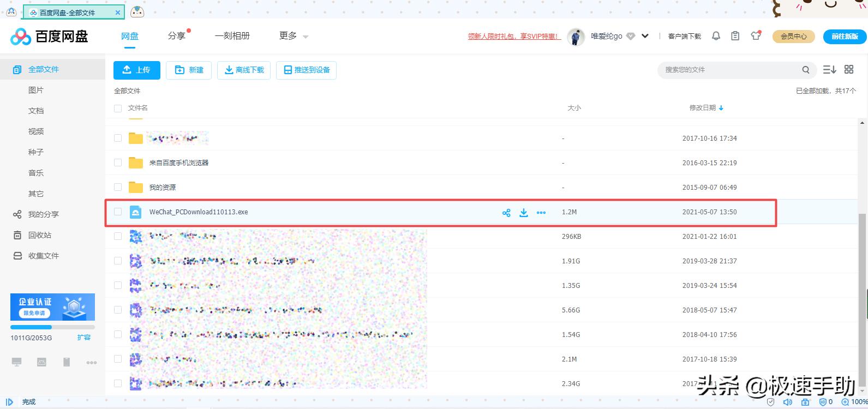
Task: Click the desktop client icon in sidebar bottom
Action: (17, 362)
